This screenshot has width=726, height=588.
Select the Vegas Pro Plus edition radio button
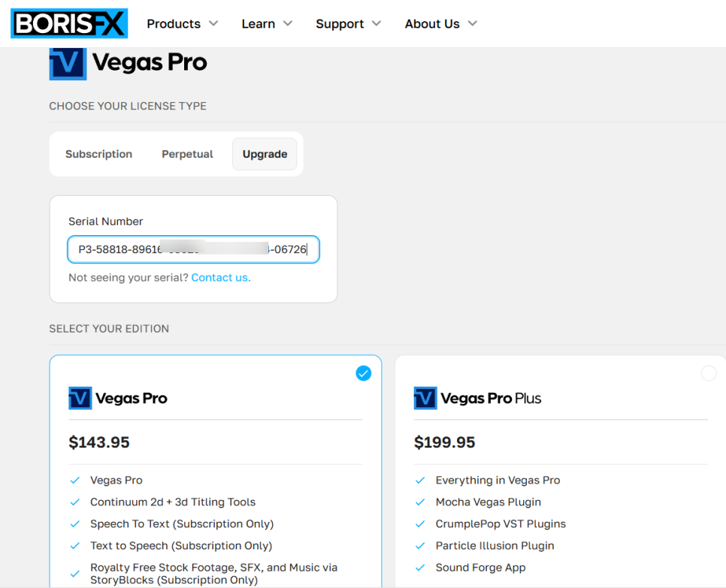point(709,373)
